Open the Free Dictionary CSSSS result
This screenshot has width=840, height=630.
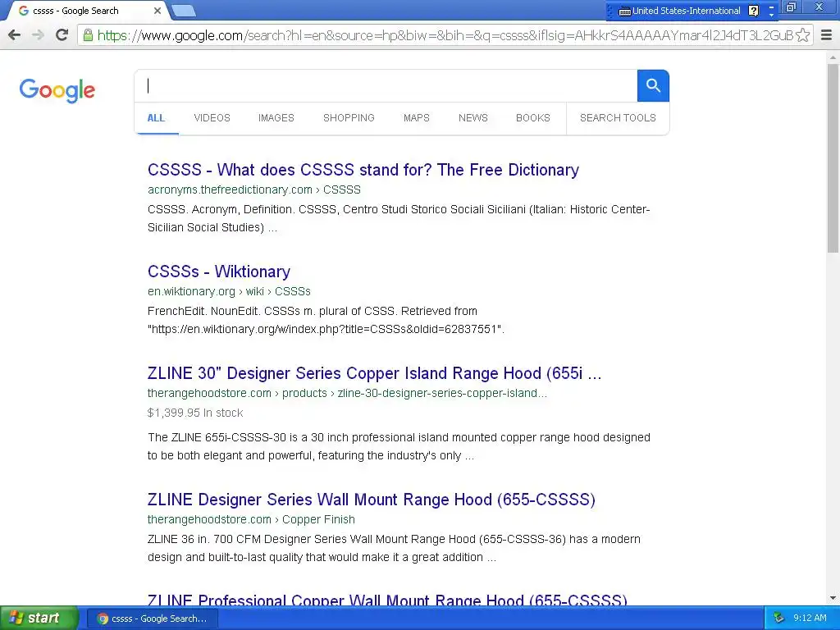363,170
